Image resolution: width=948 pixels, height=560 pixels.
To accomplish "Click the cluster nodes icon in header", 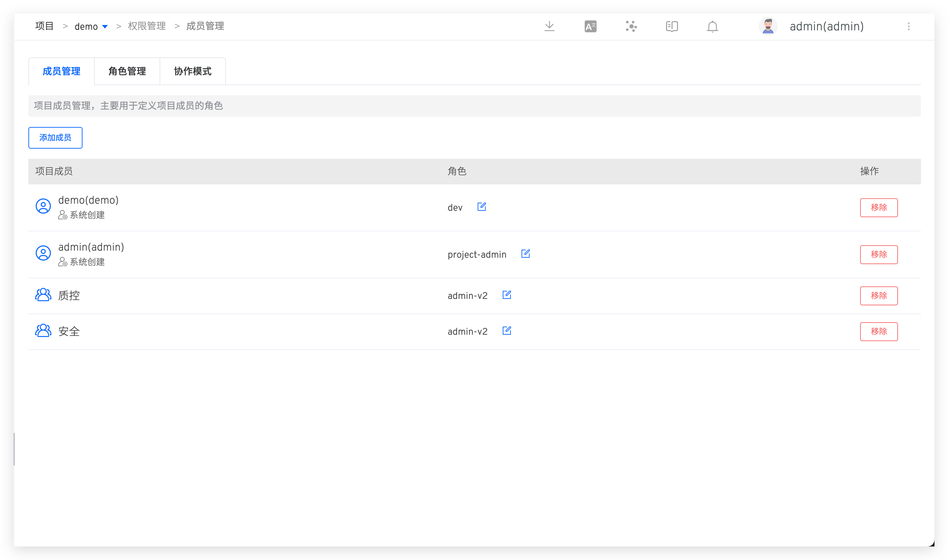I will [631, 26].
